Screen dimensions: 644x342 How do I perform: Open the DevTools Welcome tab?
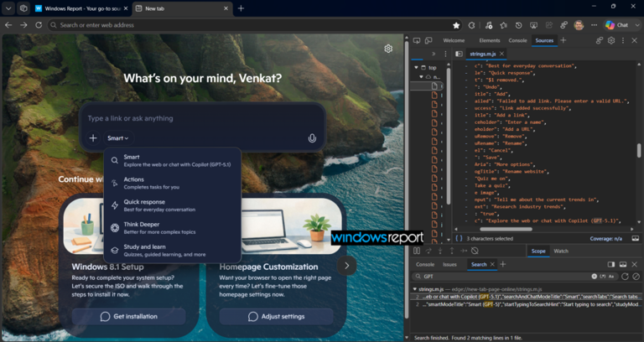[454, 40]
